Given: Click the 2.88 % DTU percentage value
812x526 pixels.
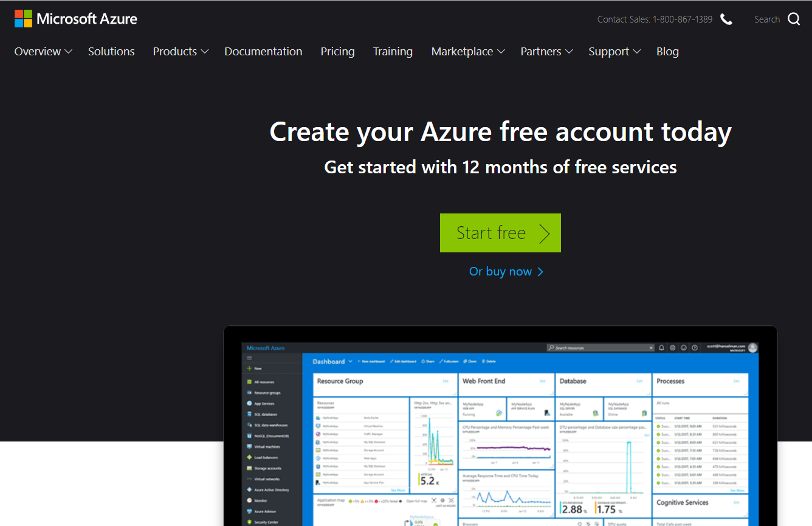Looking at the screenshot, I should pos(573,510).
